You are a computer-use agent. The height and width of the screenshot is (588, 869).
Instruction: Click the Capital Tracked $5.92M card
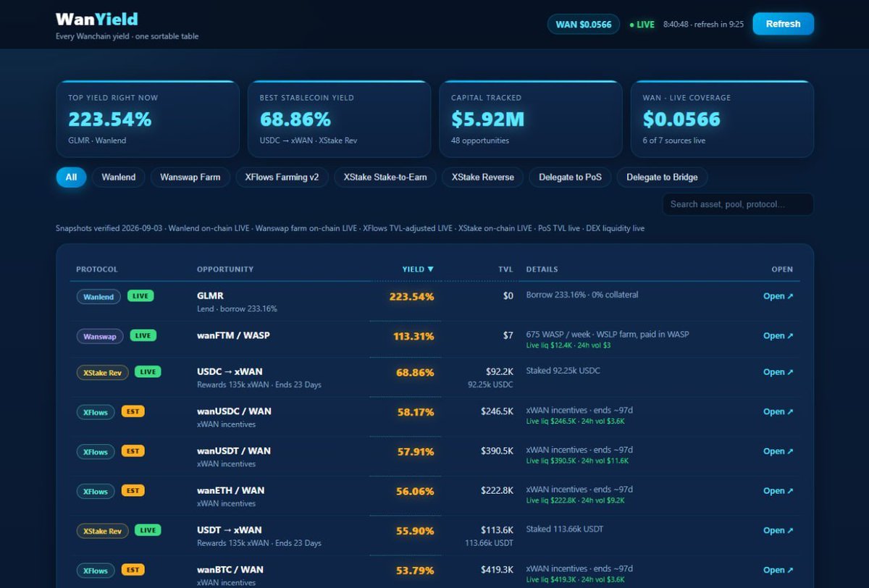(530, 119)
